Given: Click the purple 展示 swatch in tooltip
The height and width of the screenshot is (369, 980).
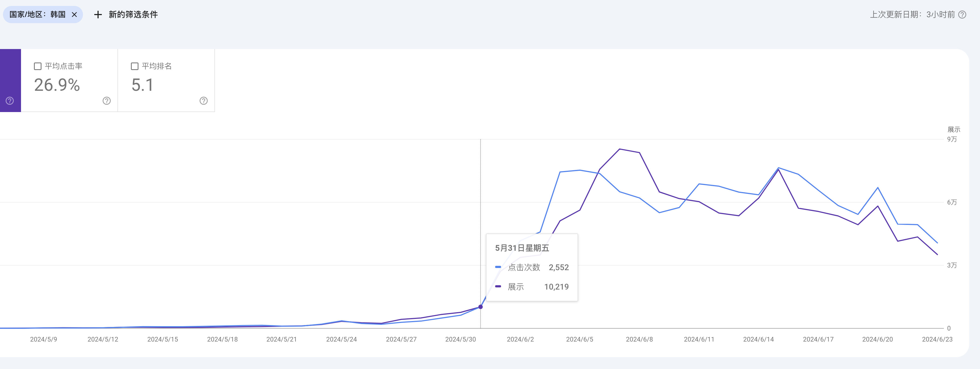Looking at the screenshot, I should pos(498,287).
